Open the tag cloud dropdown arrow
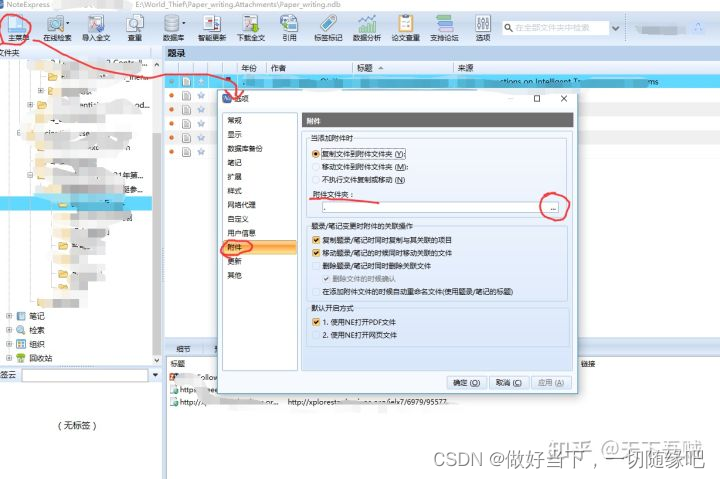 (x=155, y=375)
